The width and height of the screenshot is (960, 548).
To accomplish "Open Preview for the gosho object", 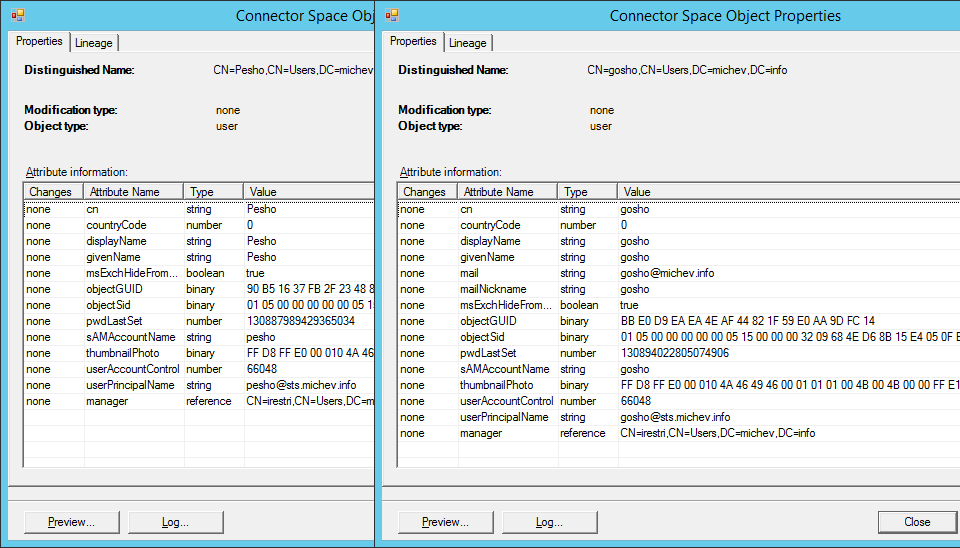I will 445,522.
